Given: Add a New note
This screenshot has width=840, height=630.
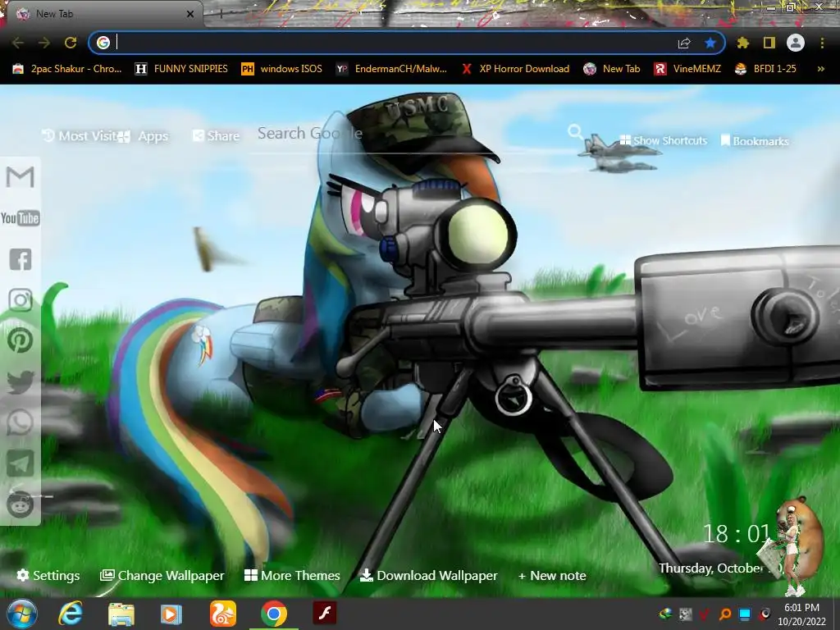Looking at the screenshot, I should (x=552, y=575).
